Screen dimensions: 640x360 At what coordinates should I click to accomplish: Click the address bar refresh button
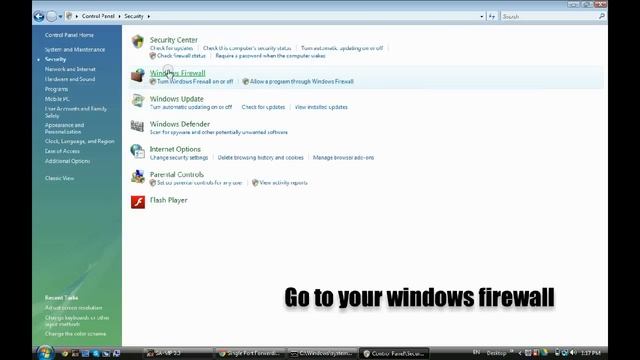click(x=492, y=16)
